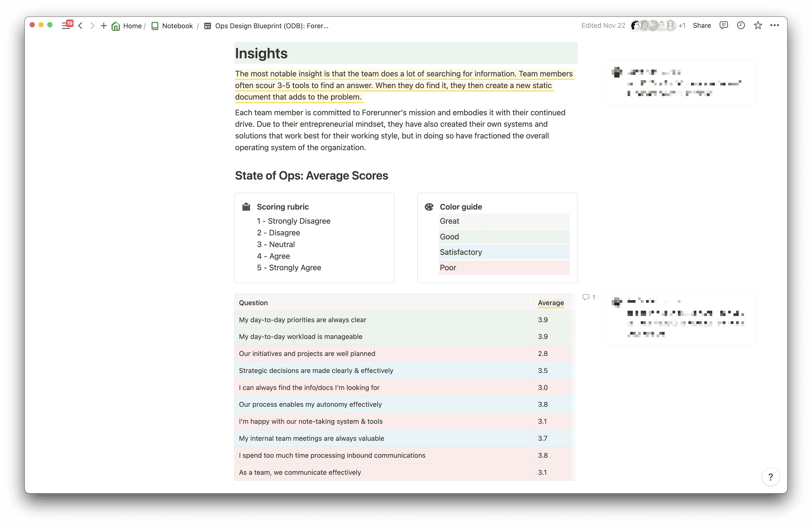Image resolution: width=812 pixels, height=526 pixels.
Task: Open page history clock icon
Action: point(741,26)
